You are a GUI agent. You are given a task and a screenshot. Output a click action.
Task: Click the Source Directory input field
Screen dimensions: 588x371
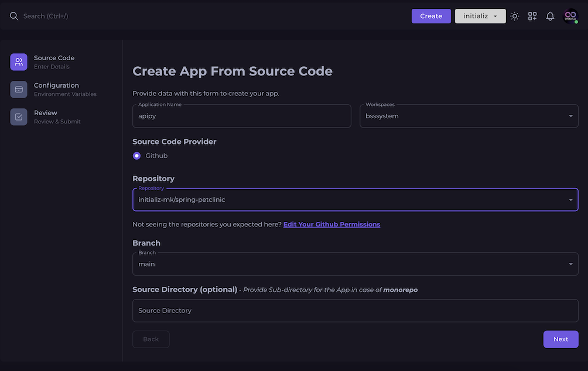tap(355, 310)
